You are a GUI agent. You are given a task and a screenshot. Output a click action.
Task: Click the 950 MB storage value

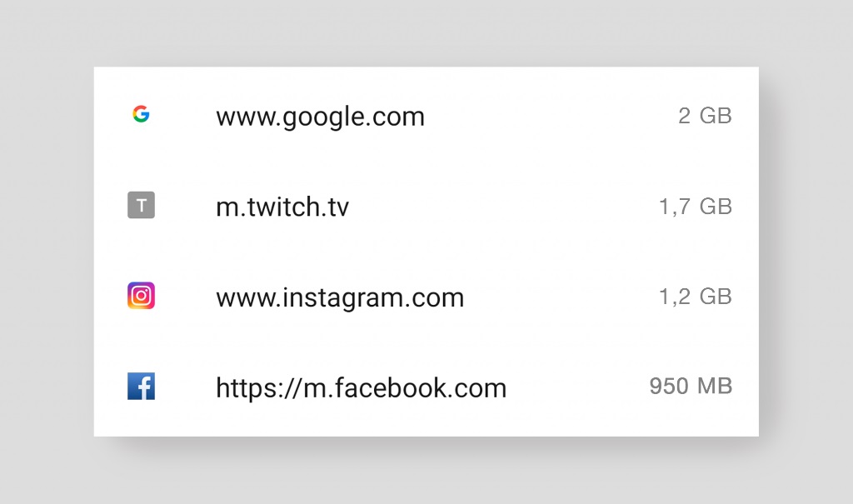691,387
